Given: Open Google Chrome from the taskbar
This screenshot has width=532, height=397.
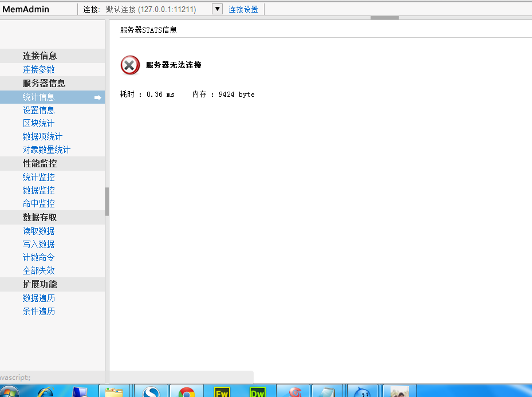Looking at the screenshot, I should [x=186, y=392].
